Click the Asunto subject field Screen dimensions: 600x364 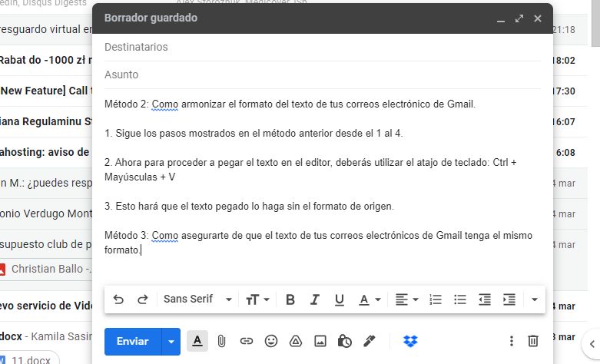tap(322, 74)
